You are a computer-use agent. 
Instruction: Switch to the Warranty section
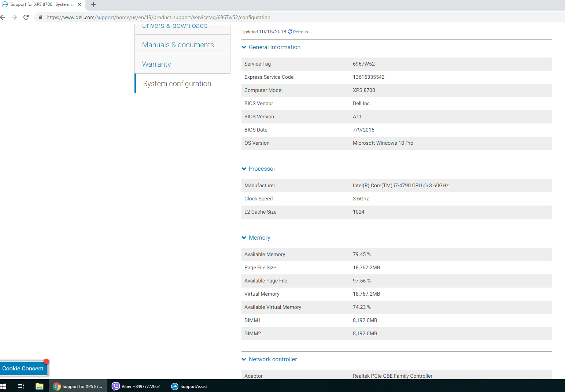point(156,64)
